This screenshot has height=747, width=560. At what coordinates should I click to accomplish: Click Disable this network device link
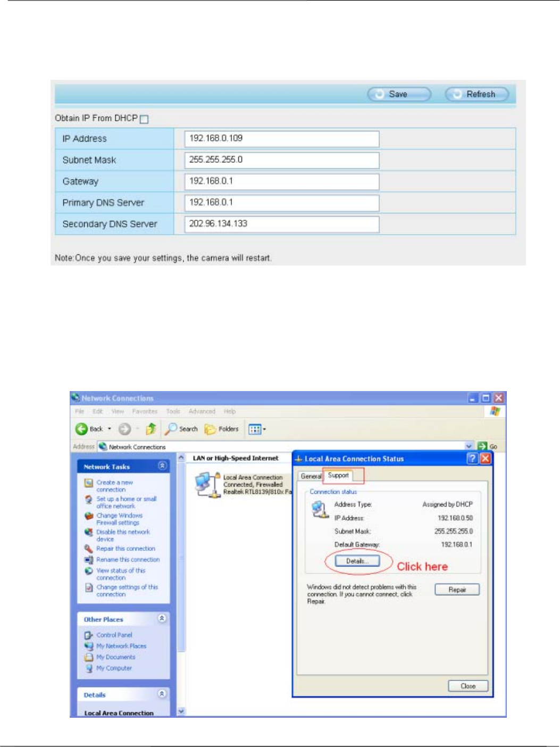(x=123, y=535)
